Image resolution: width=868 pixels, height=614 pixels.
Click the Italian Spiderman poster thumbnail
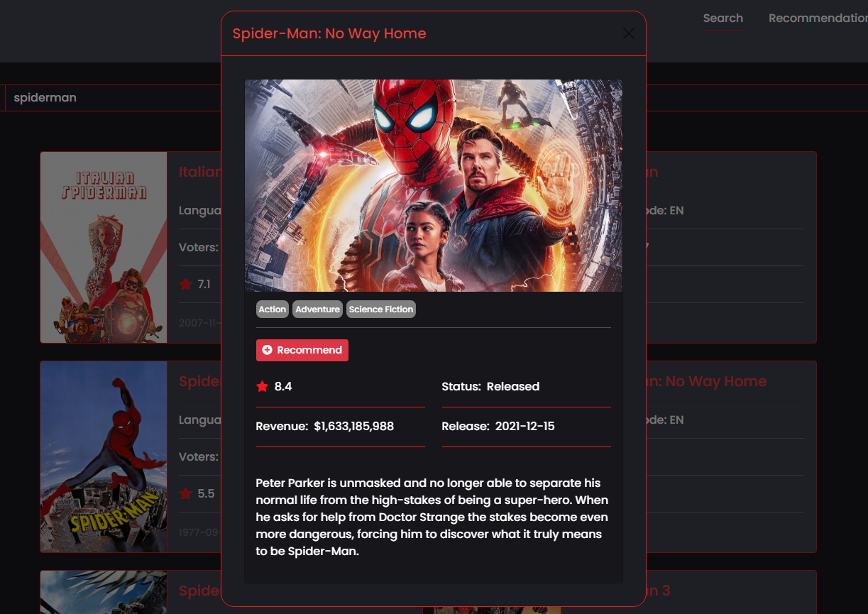pyautogui.click(x=104, y=247)
